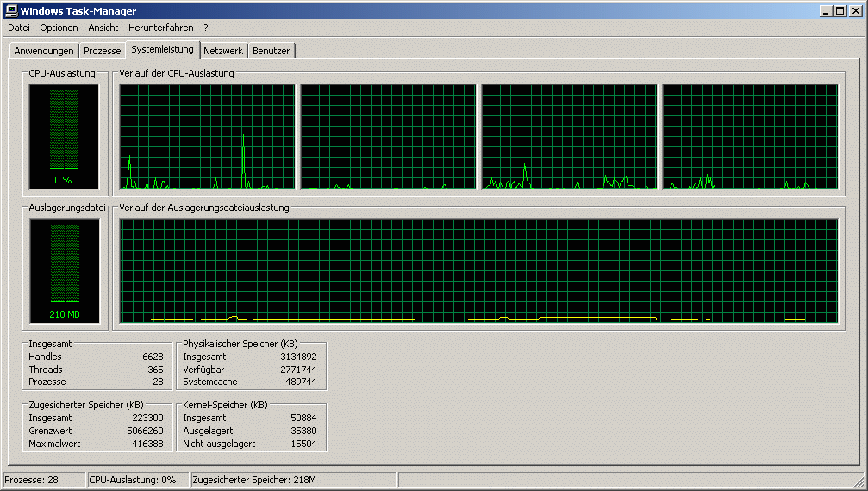Viewport: 868px width, 491px height.
Task: Click the Grenzwert value 5066260
Action: click(x=145, y=432)
